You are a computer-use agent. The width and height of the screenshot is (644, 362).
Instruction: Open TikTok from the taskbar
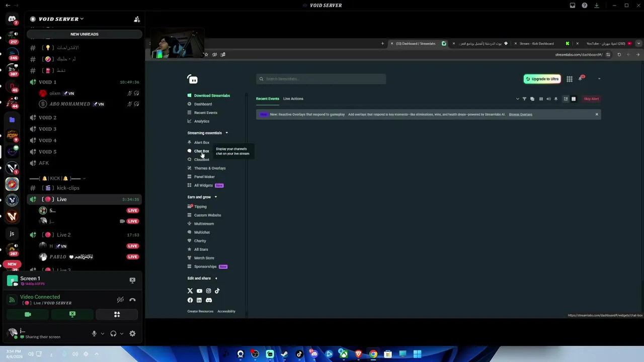tap(299, 354)
